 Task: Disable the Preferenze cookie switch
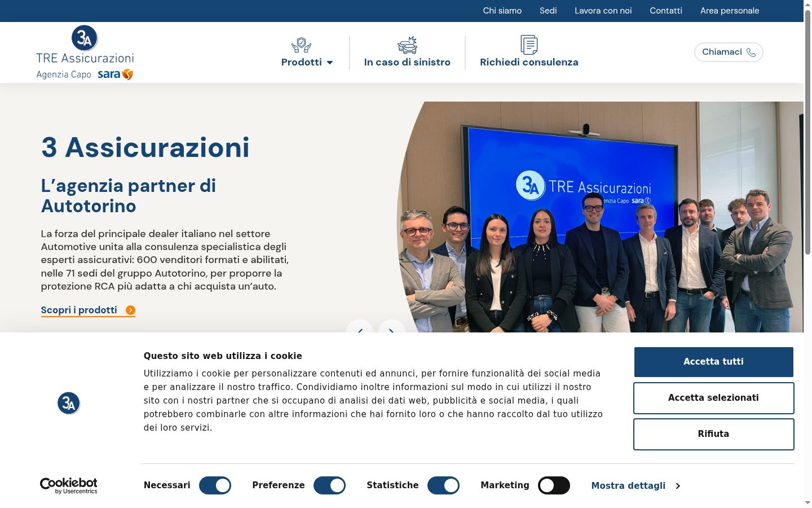tap(329, 485)
